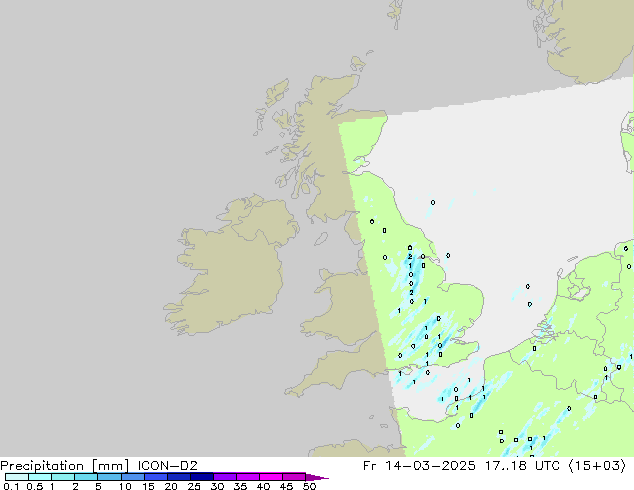
Task: Click the 1–2 mm legend swatch
Action: (x=63, y=477)
